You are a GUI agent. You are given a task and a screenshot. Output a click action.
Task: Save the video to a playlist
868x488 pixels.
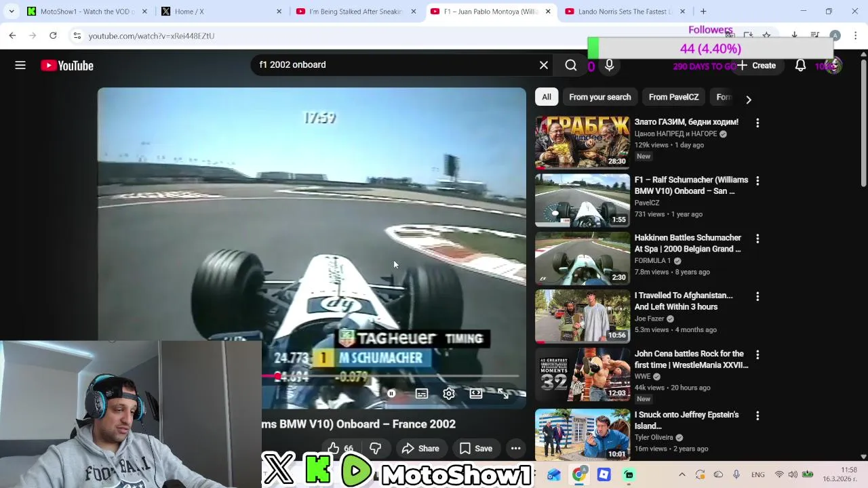coord(475,448)
